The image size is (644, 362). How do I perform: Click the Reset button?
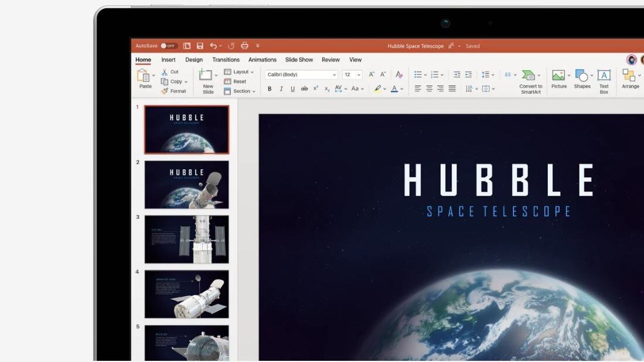point(236,81)
